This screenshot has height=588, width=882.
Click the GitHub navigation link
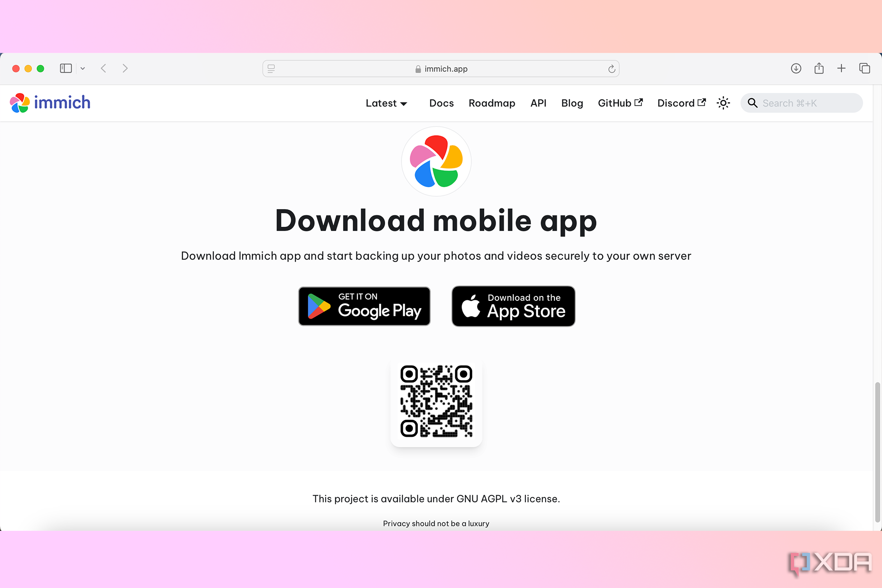click(x=619, y=103)
